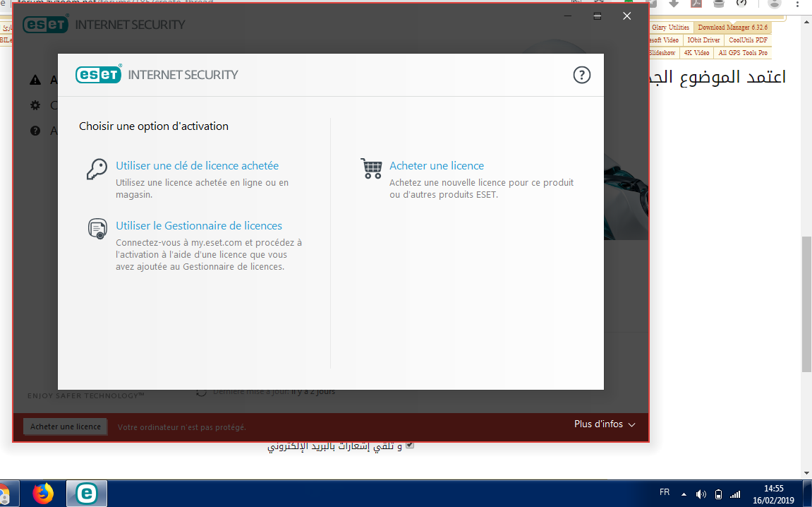The image size is (812, 507).
Task: Open Firefox from the taskbar
Action: coord(43,494)
